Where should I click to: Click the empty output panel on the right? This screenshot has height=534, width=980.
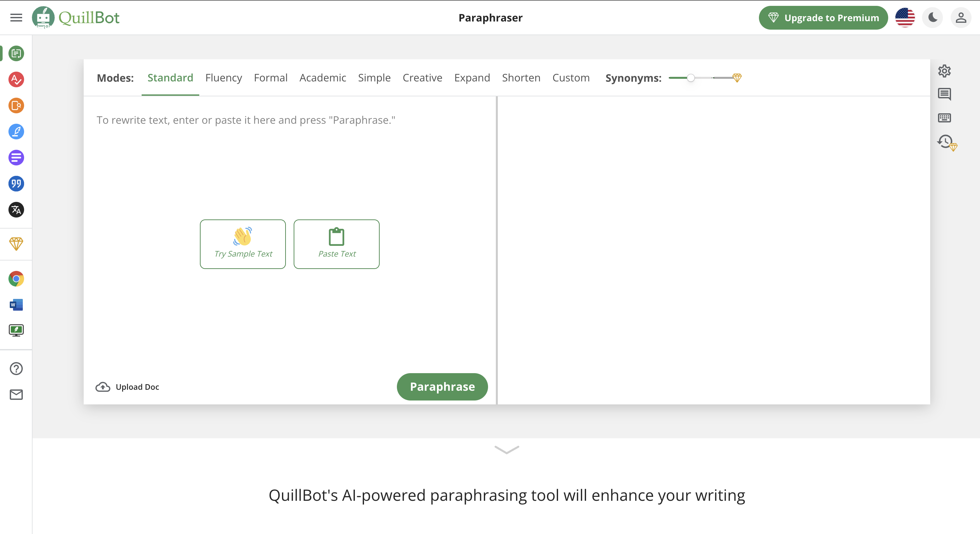714,250
